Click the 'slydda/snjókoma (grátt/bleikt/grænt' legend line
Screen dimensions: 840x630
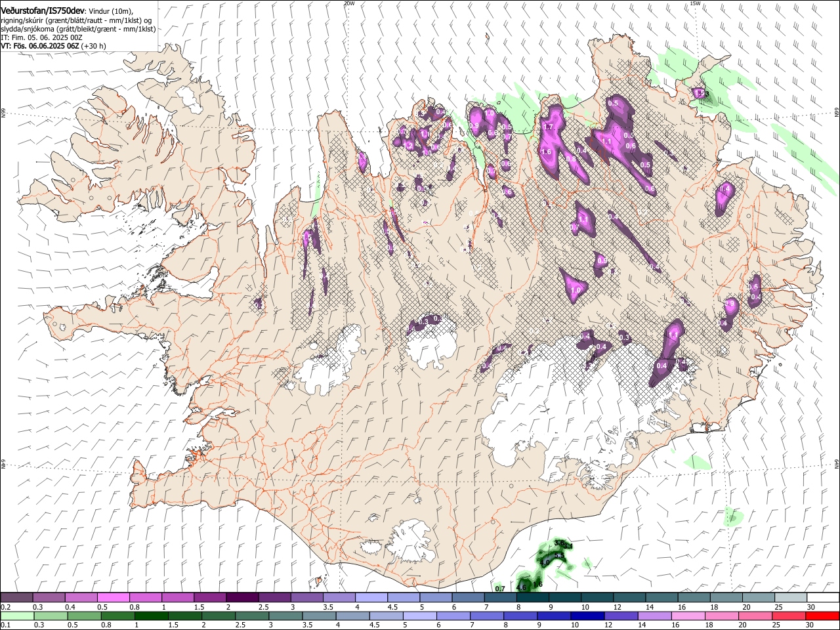(78, 29)
